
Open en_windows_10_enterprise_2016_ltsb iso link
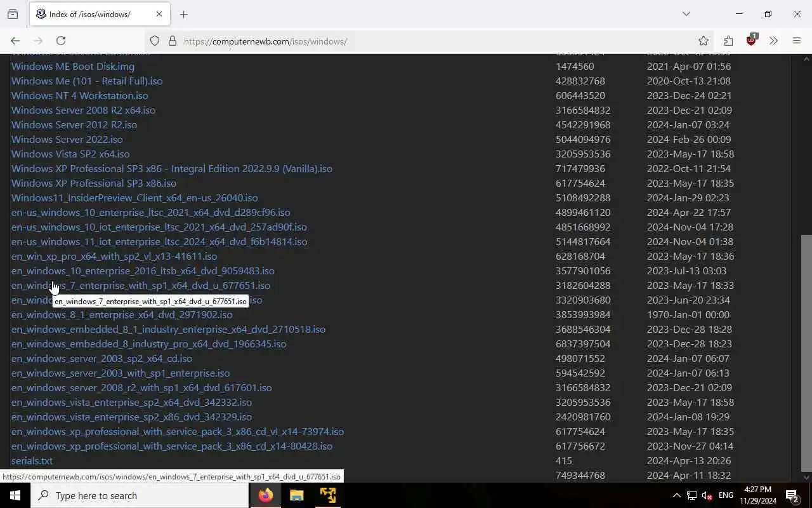pos(143,271)
